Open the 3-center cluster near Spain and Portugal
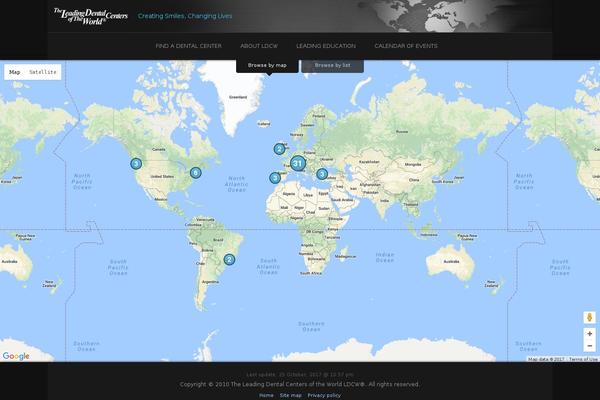The image size is (600, 400). click(x=275, y=178)
